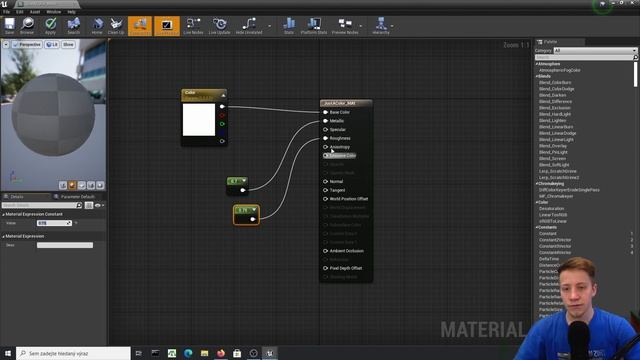Click the Roughness input pin
The image size is (640, 360).
pyautogui.click(x=325, y=138)
